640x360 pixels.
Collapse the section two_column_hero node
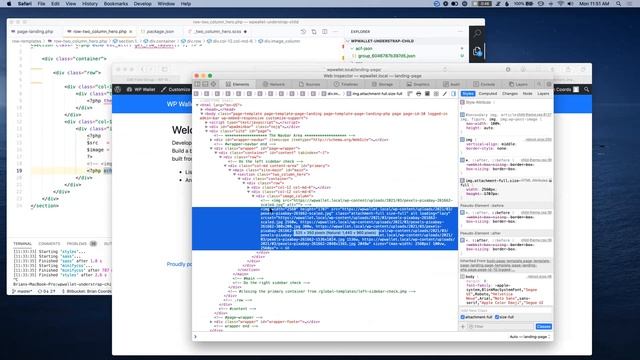click(235, 174)
